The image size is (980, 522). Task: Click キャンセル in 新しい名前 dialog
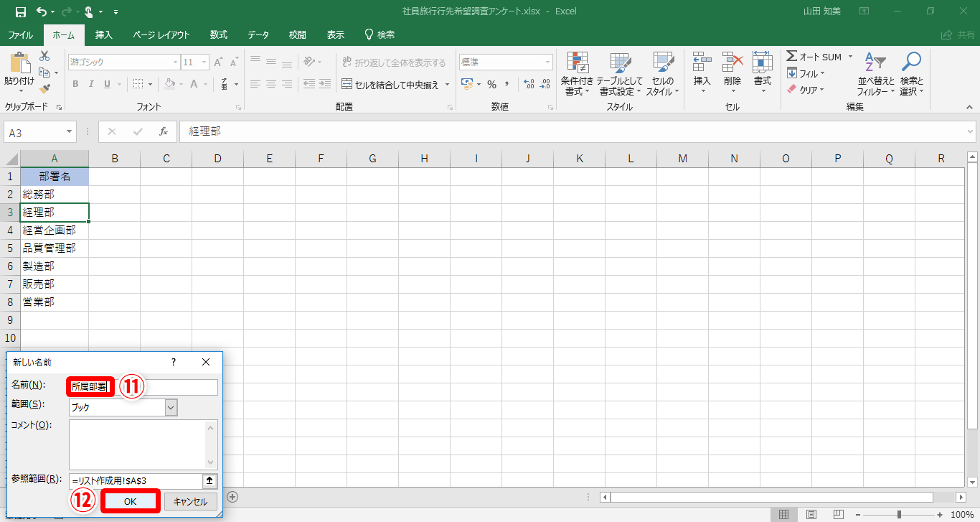[x=191, y=501]
